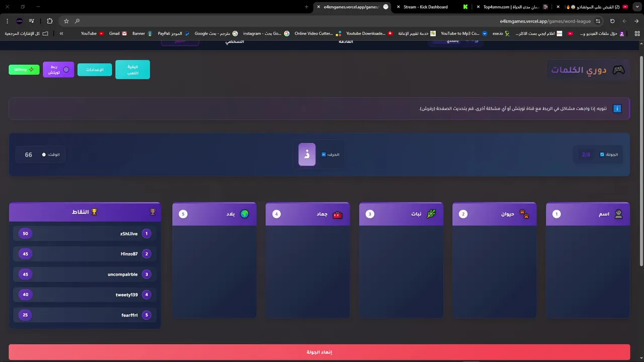Click the green account button with lightning icon

[x=24, y=69]
